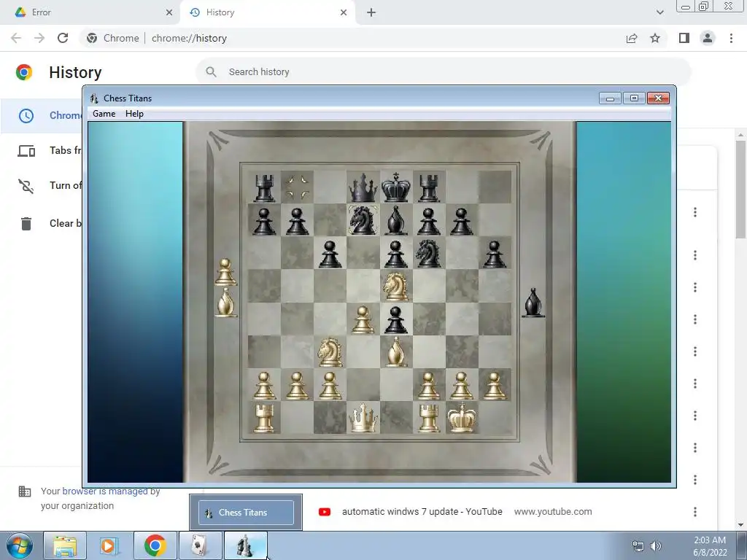Follow the 'browser is managed' link
Viewport: 747px width, 560px height.
tap(105, 491)
